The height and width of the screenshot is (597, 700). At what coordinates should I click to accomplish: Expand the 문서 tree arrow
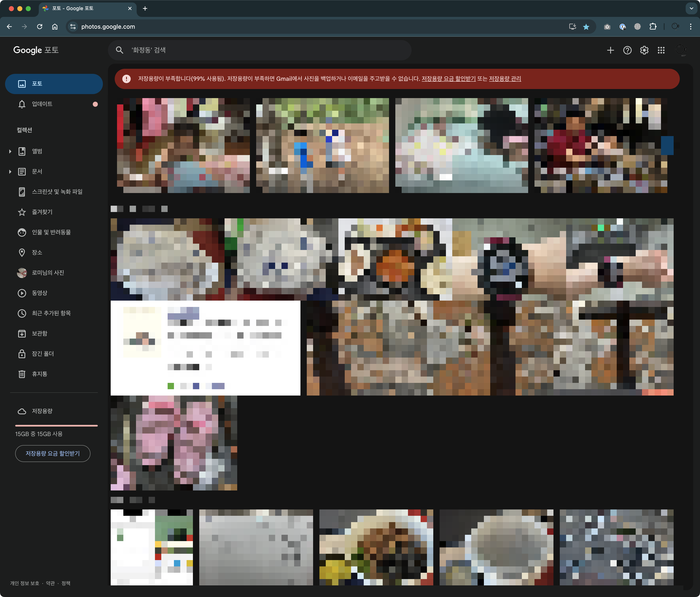[x=10, y=172]
